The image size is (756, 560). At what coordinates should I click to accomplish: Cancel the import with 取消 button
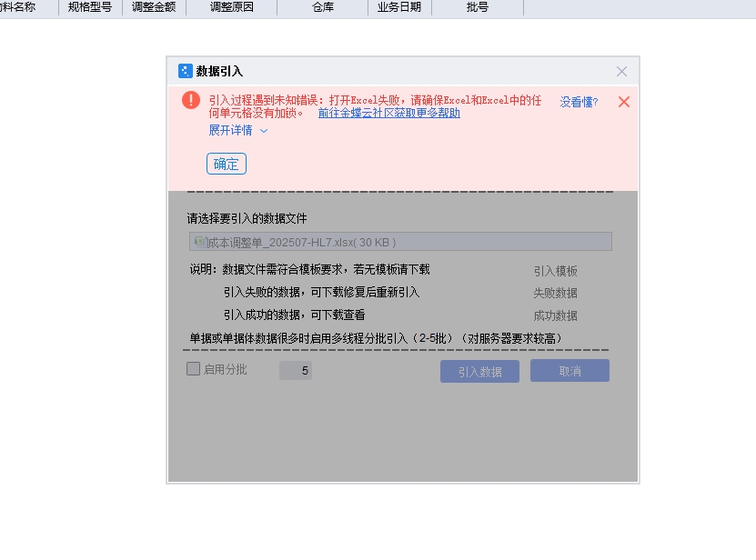tap(570, 371)
